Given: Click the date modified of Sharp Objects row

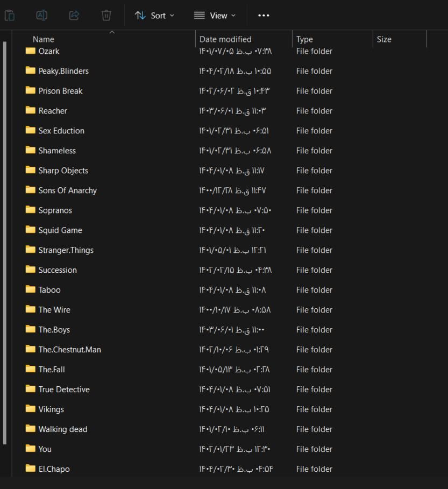Looking at the screenshot, I should coord(232,171).
